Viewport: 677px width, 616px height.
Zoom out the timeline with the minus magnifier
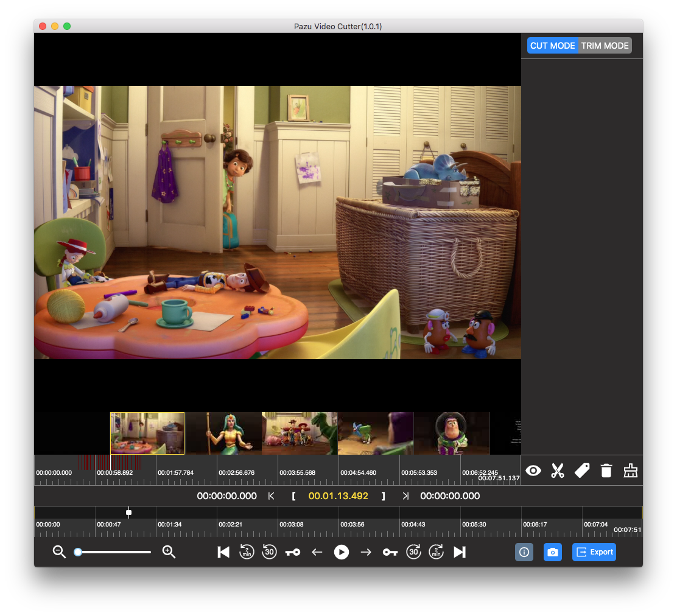coord(59,552)
